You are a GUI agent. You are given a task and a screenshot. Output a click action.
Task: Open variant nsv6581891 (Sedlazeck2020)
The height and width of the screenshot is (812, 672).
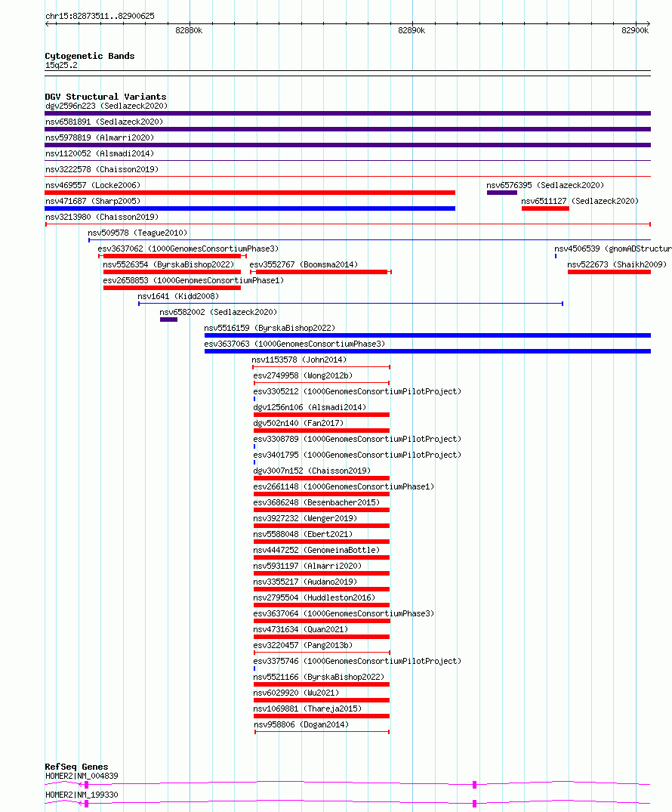point(104,122)
